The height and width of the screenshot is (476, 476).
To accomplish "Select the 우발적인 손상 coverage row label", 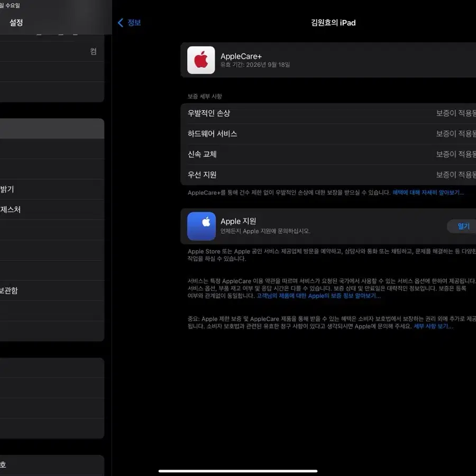I will [x=209, y=113].
